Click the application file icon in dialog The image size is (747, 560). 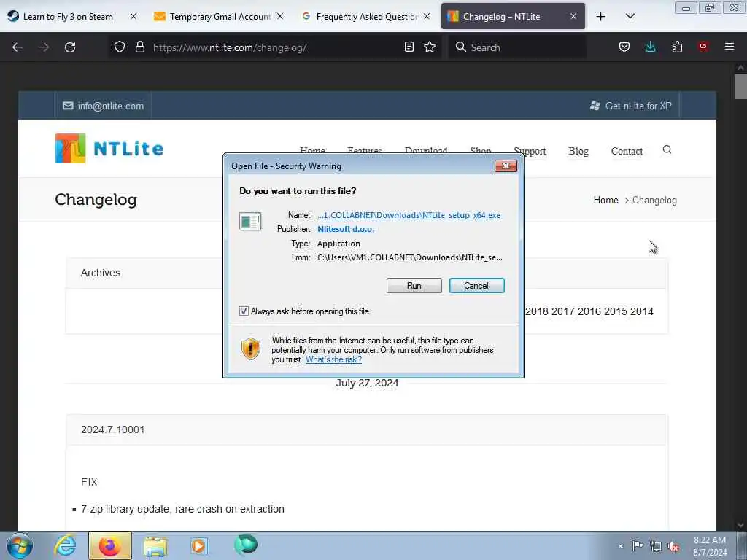click(x=250, y=222)
